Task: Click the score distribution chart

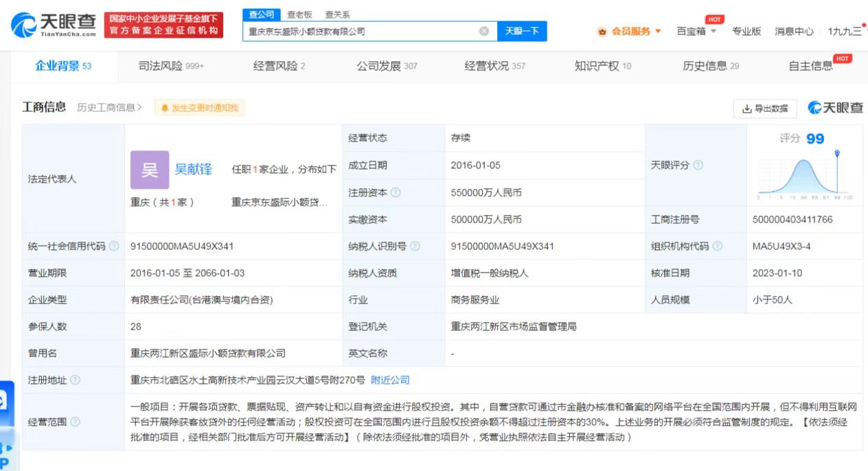Action: (805, 176)
